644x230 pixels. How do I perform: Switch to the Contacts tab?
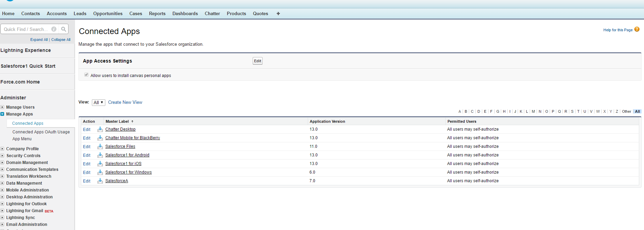31,14
